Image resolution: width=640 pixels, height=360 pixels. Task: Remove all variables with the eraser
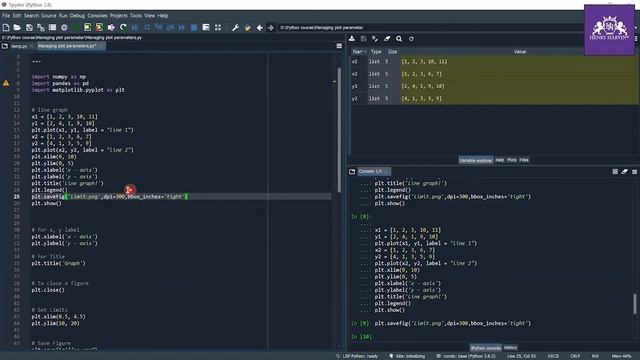click(x=387, y=39)
